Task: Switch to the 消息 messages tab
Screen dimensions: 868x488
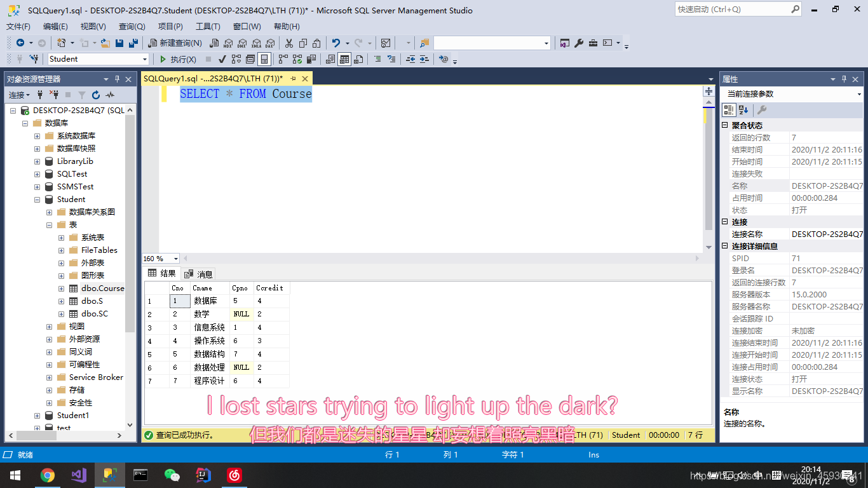Action: [198, 274]
